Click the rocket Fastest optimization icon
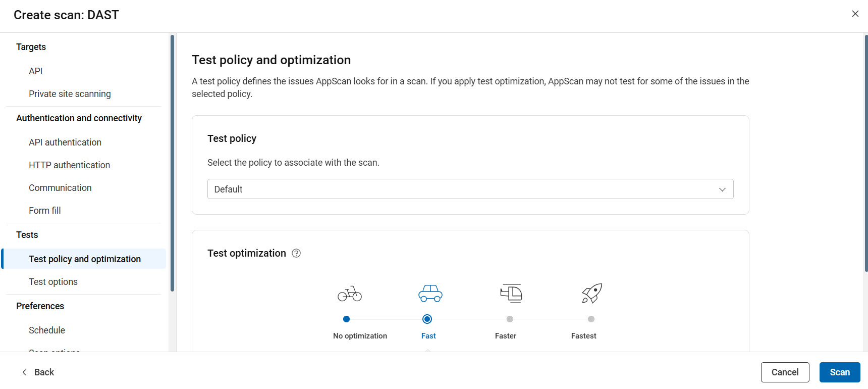The width and height of the screenshot is (868, 389). point(592,293)
